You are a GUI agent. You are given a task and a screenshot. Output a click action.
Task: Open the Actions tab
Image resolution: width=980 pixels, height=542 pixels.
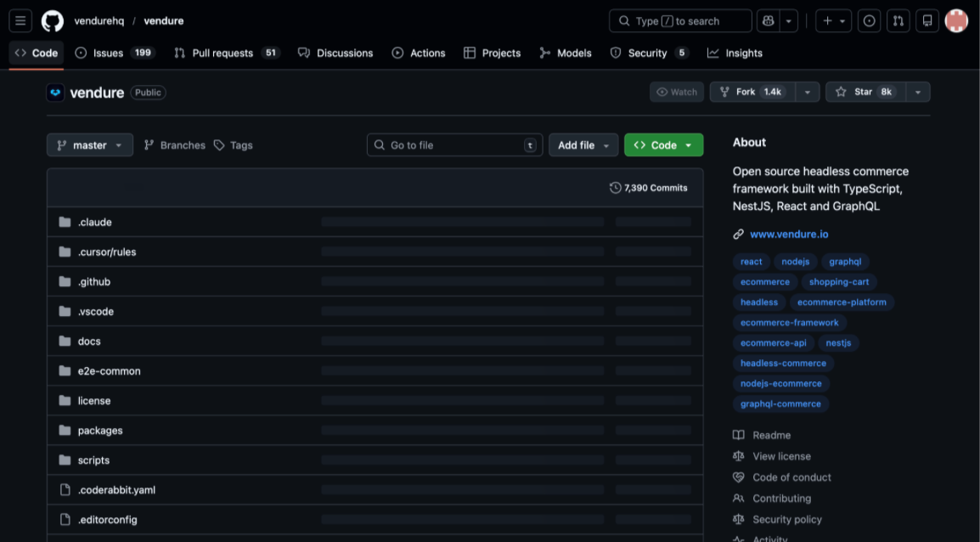418,53
